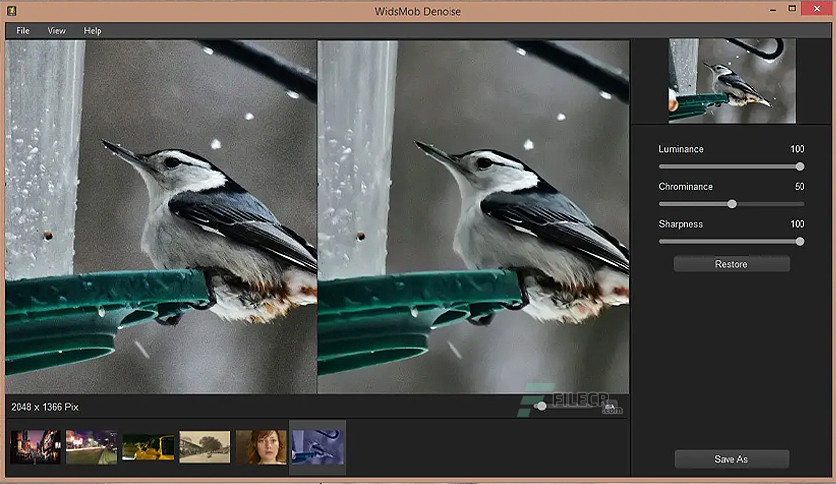Click the denoised bird image on the right

[473, 217]
